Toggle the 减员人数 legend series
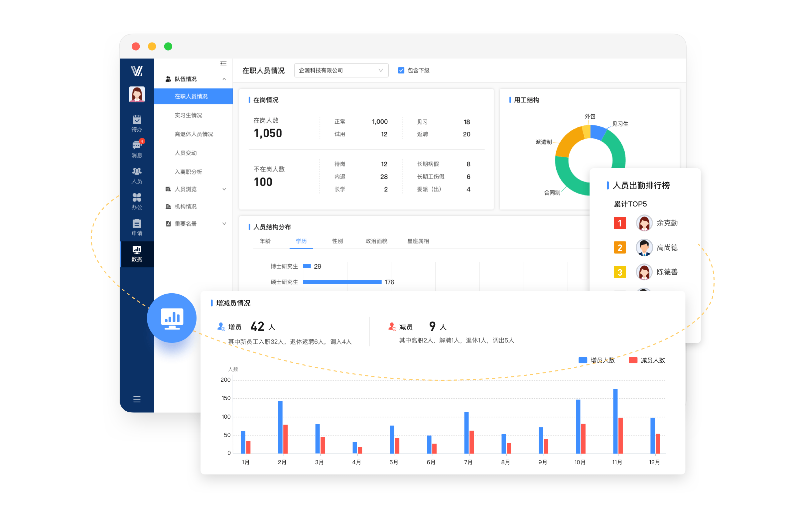This screenshot has height=532, width=798. [x=647, y=360]
